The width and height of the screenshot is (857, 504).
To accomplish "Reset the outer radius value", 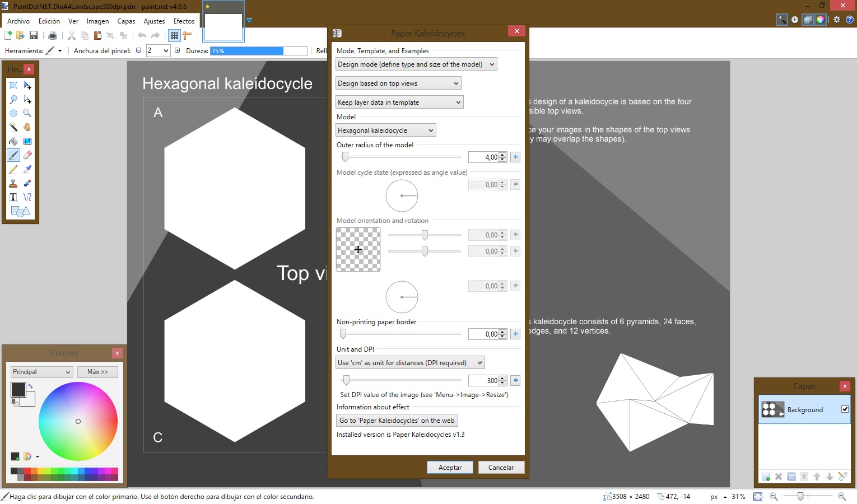I will [x=515, y=157].
